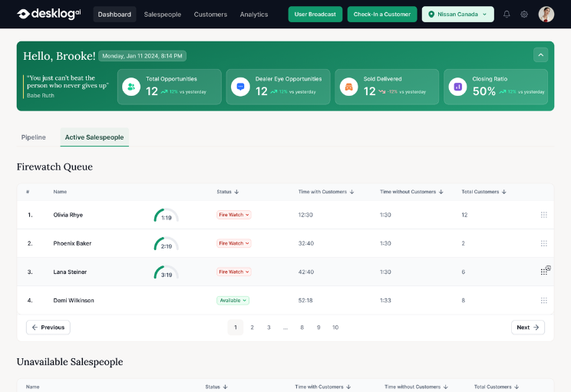Screen dimensions: 571x392
Task: Open settings via the gear icon
Action: pyautogui.click(x=524, y=15)
